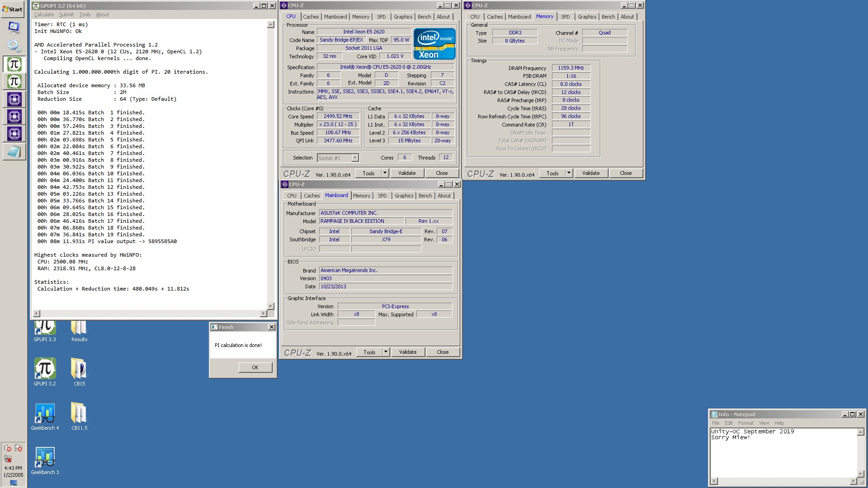Click the gears quick launch icon
This screenshot has height=488, width=868.
tap(14, 45)
